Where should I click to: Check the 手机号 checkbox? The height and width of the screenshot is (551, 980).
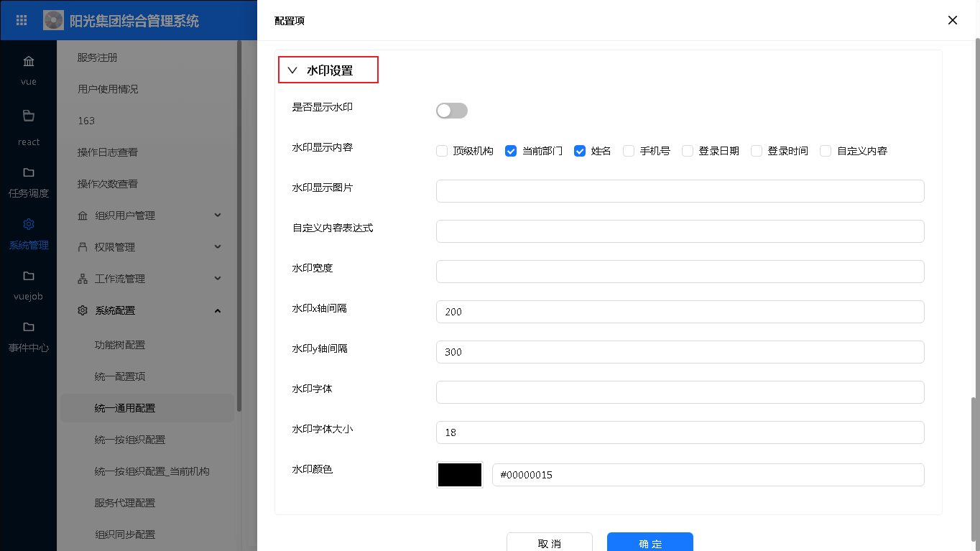tap(629, 151)
